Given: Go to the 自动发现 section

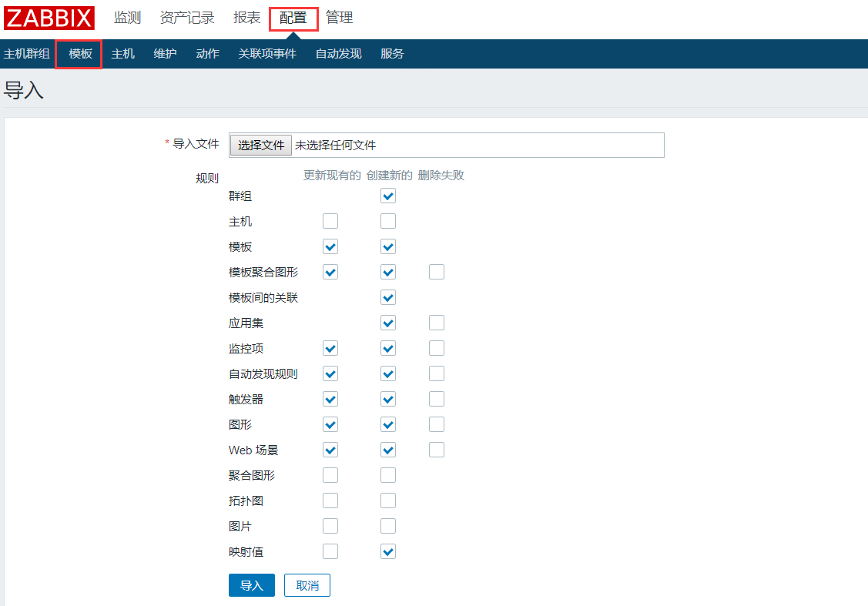Looking at the screenshot, I should [x=338, y=54].
